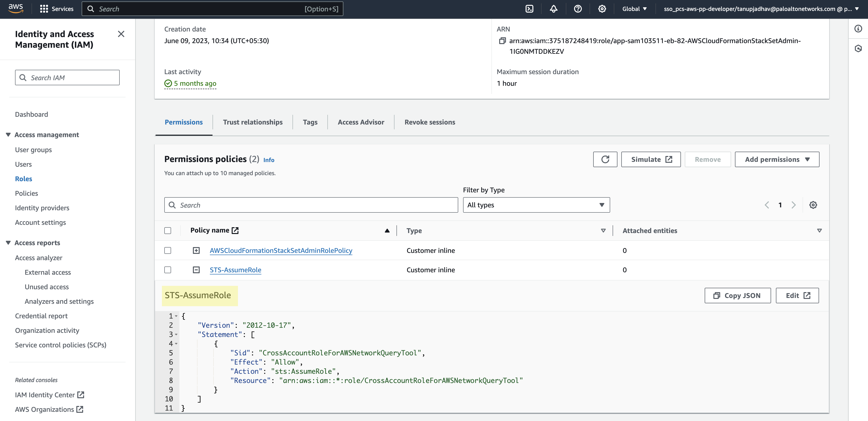Click the Copy JSON button

[x=737, y=295]
